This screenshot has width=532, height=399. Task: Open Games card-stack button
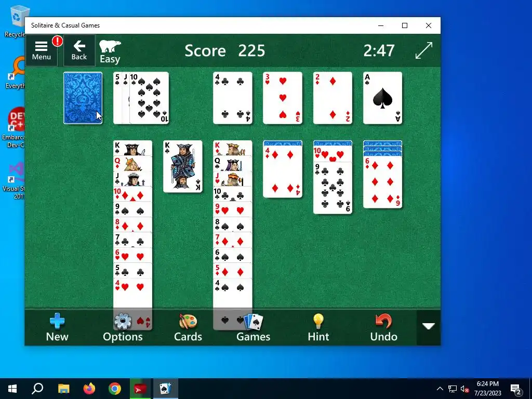[x=253, y=327]
